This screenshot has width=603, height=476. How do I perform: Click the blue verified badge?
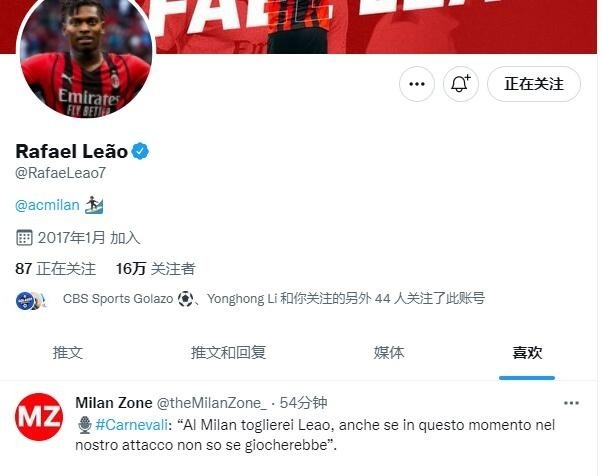click(140, 151)
